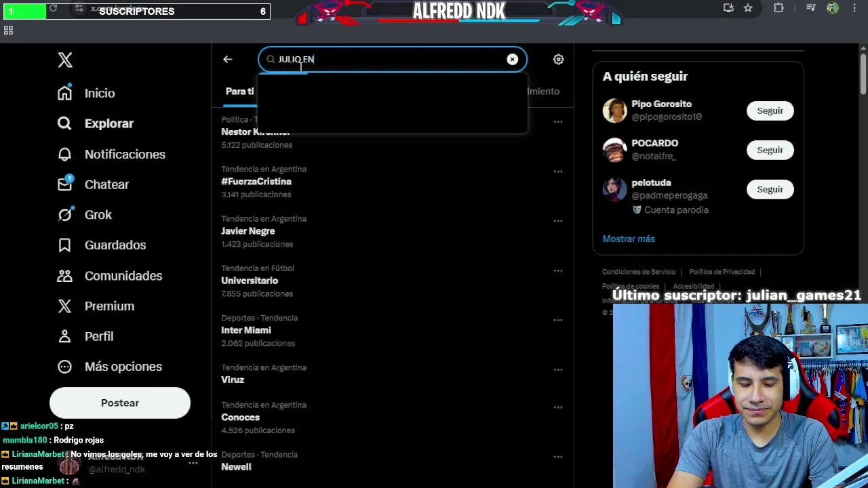Open more options for Conoces trend

(557, 407)
